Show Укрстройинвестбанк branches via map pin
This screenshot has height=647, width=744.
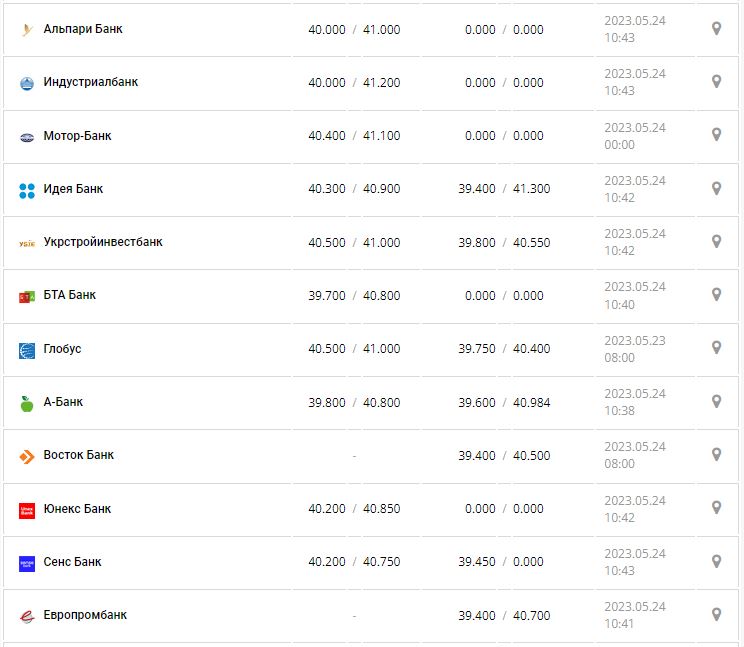(716, 241)
